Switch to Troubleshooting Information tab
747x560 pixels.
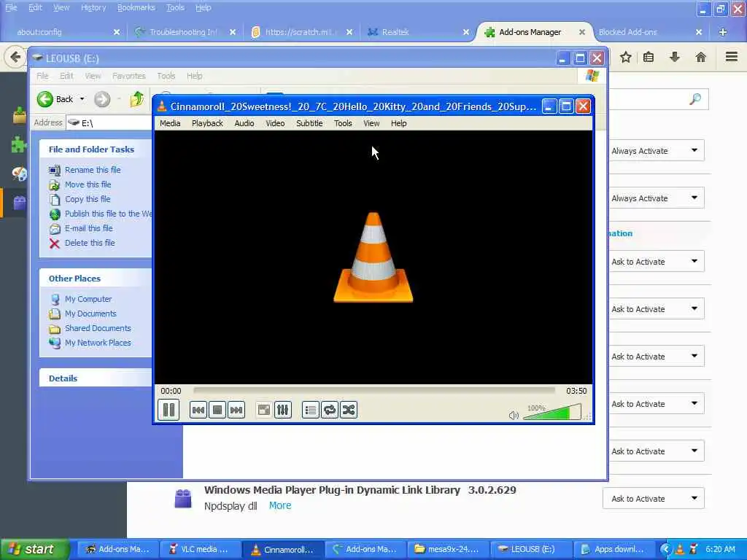click(x=183, y=32)
